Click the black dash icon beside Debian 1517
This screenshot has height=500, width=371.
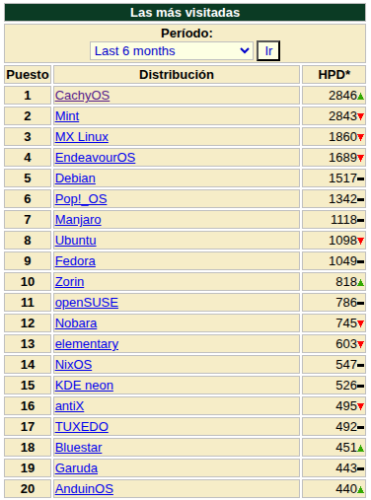coord(360,179)
